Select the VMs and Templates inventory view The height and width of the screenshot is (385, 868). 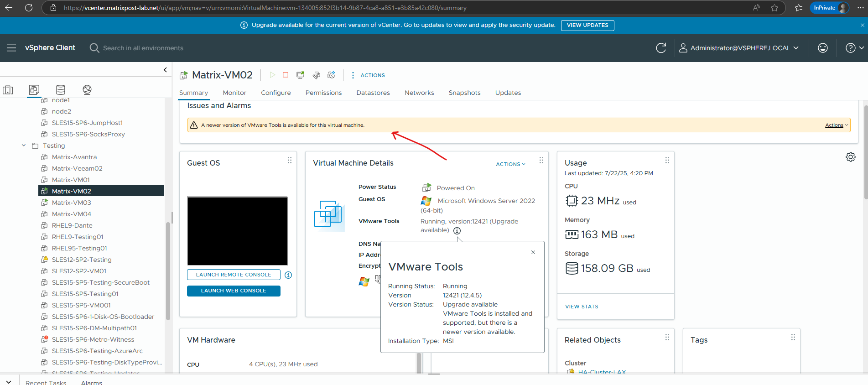coord(34,90)
